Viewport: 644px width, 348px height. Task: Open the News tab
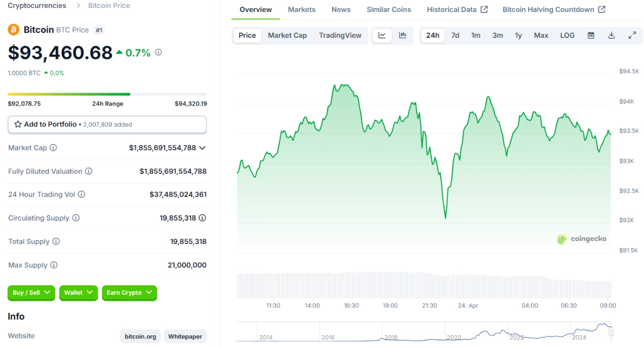pos(341,9)
